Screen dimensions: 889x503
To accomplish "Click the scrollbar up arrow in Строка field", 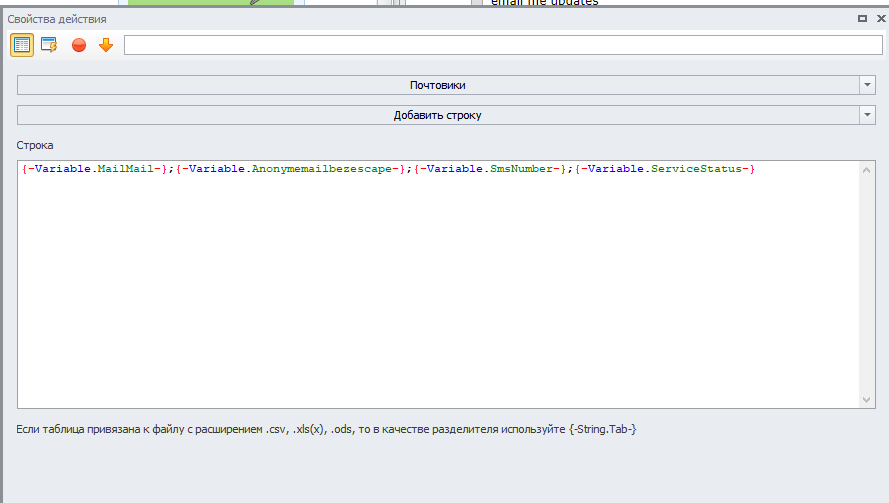I will (x=866, y=170).
